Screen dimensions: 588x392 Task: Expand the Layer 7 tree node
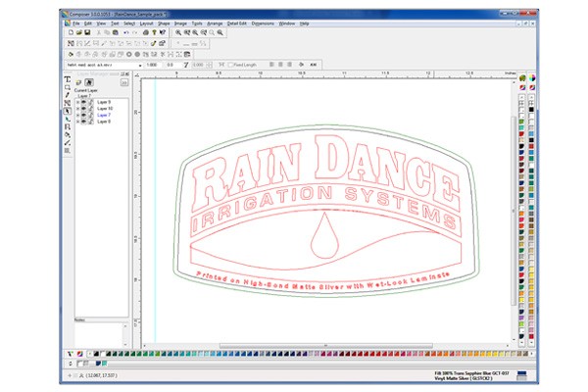77,115
